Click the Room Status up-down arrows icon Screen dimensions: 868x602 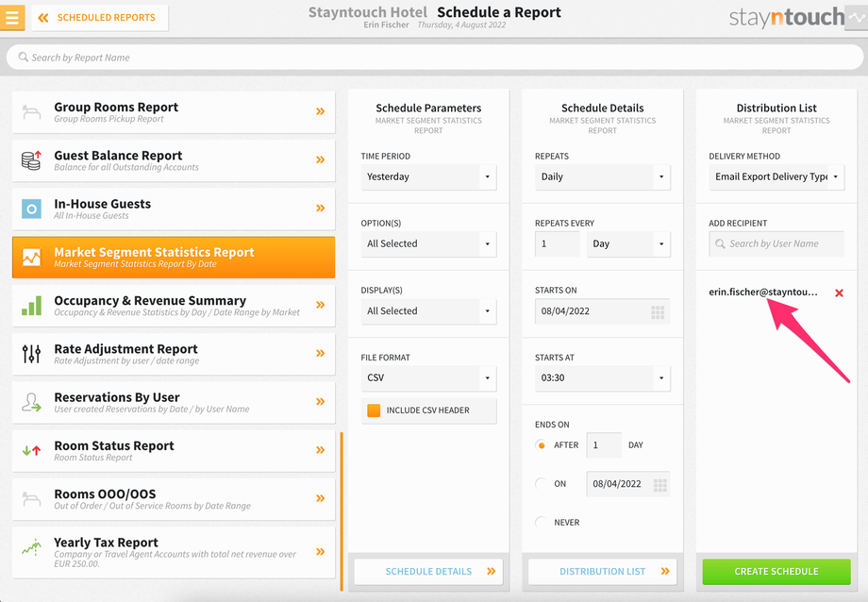pyautogui.click(x=31, y=450)
